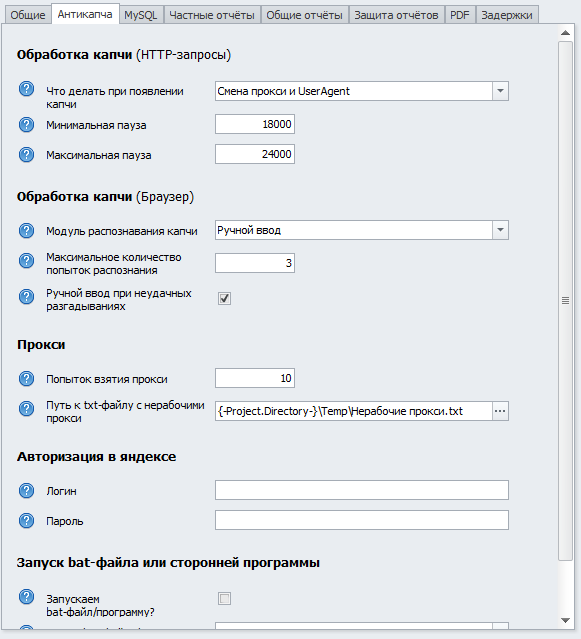This screenshot has height=639, width=581.
Task: Open help for Запускаем bat-файл/программу option
Action: click(26, 597)
